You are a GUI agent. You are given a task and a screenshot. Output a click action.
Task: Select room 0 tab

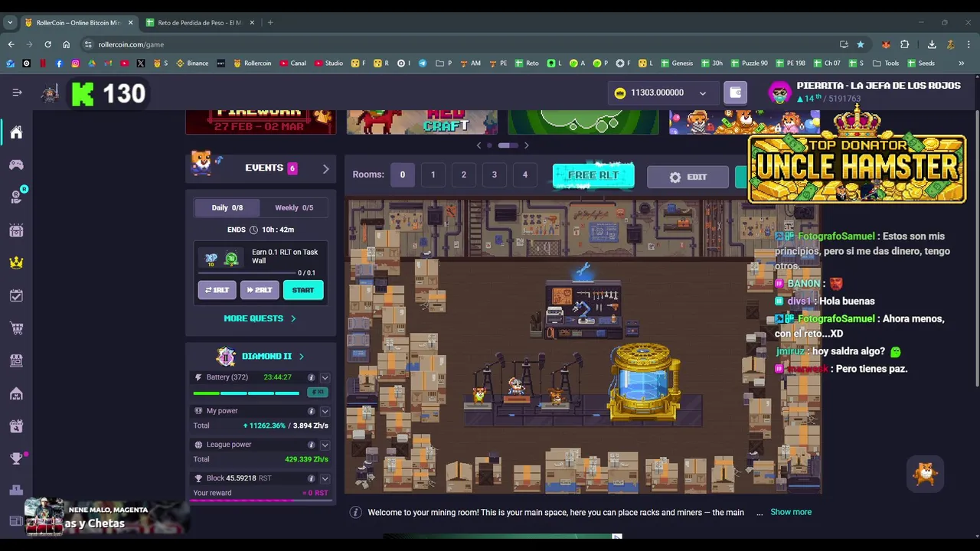[x=403, y=175]
